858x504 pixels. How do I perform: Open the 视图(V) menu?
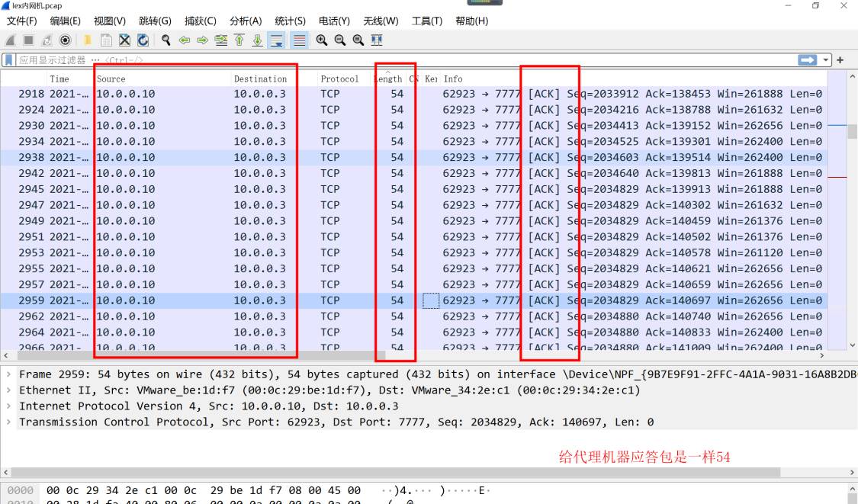click(x=109, y=21)
